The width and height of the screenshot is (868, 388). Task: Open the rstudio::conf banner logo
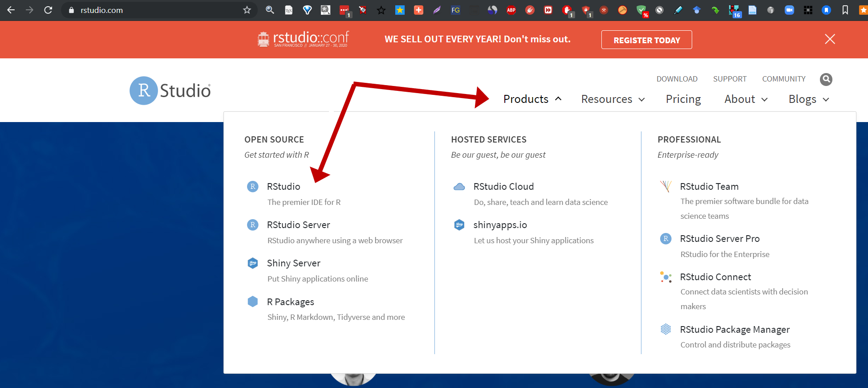[x=303, y=39]
